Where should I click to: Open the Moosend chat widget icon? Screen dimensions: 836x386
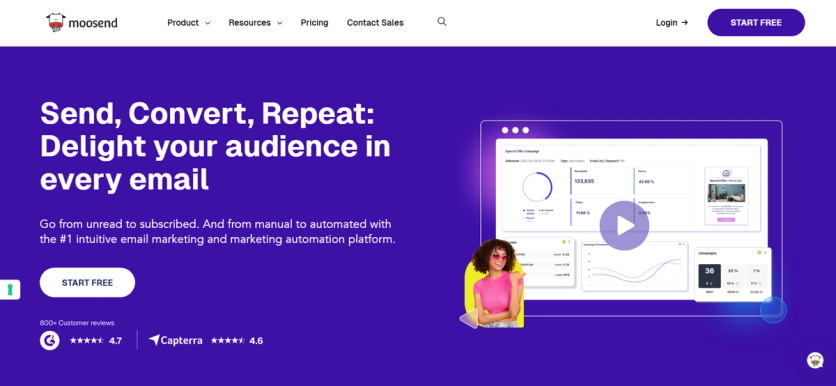[x=814, y=360]
